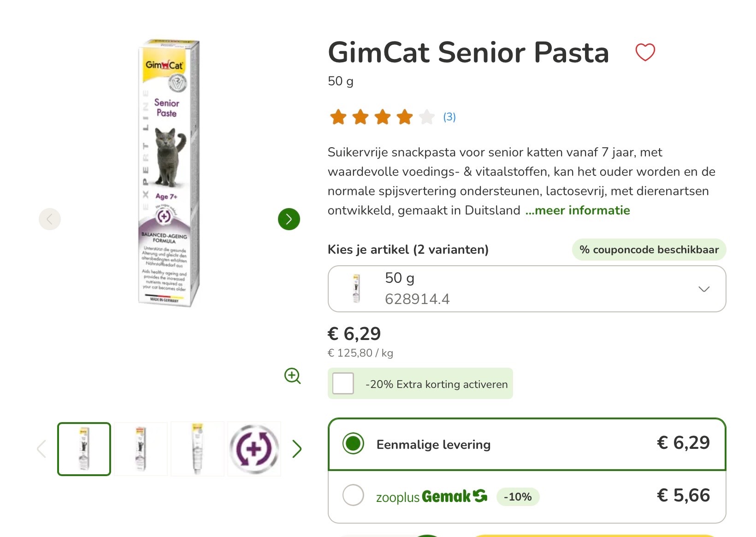The width and height of the screenshot is (756, 537).
Task: Click the GimCat Senior Pasta product title
Action: point(468,52)
